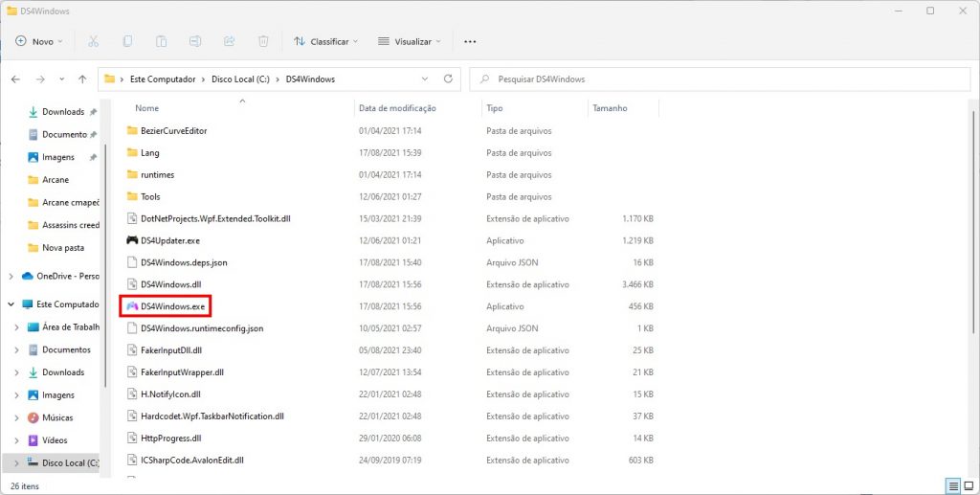Select the DS4Windows.exe controller icon
The height and width of the screenshot is (495, 980).
click(132, 306)
